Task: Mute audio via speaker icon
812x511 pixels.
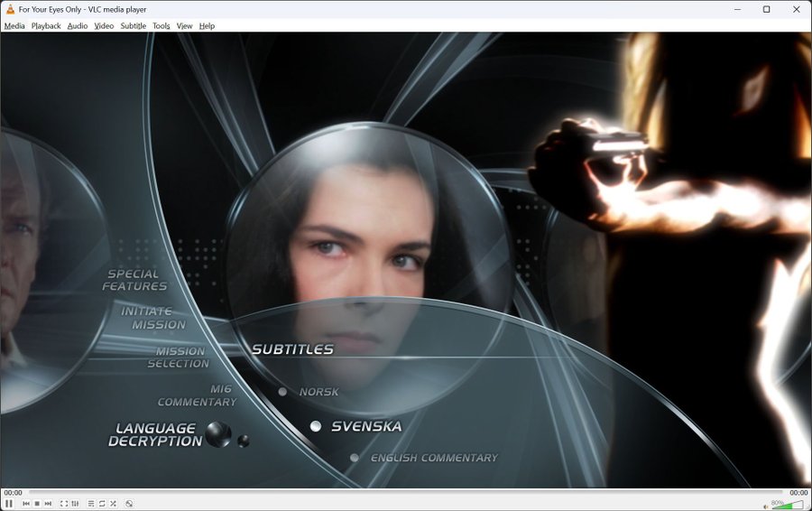Action: point(766,506)
